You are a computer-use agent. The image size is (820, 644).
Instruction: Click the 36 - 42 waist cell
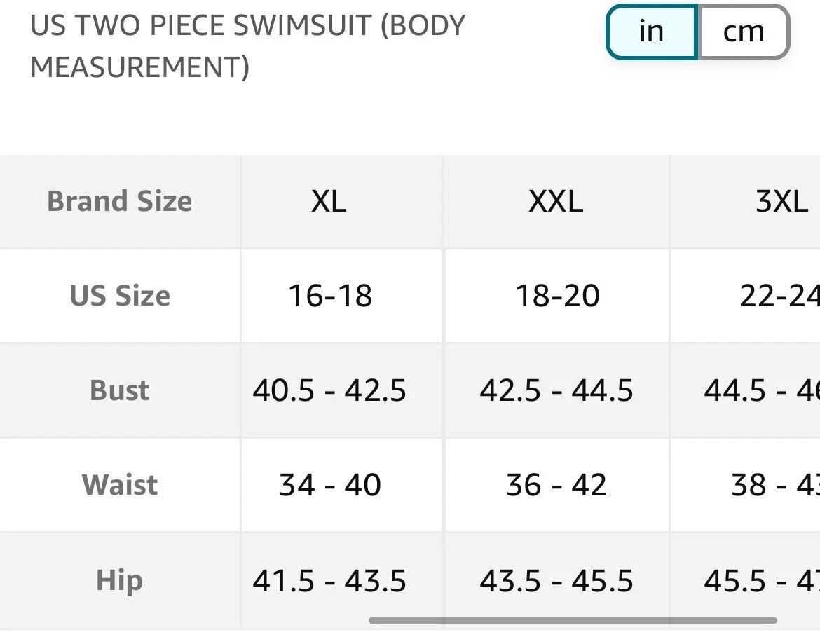[556, 485]
